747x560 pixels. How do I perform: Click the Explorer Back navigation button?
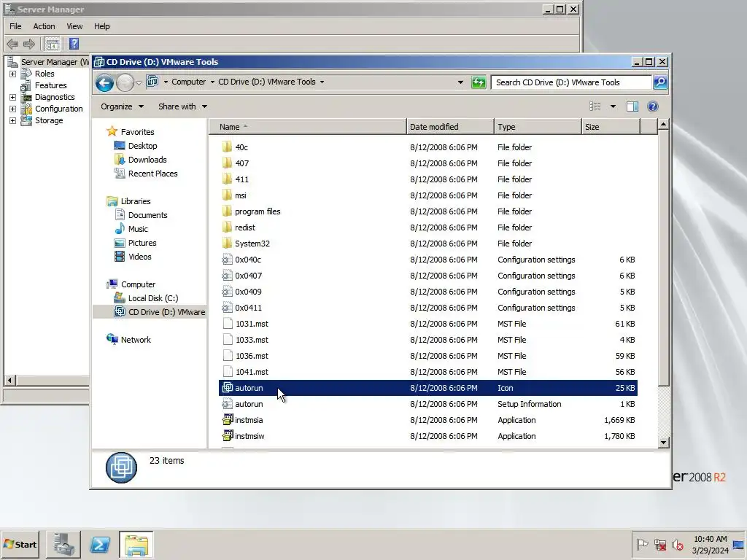104,83
